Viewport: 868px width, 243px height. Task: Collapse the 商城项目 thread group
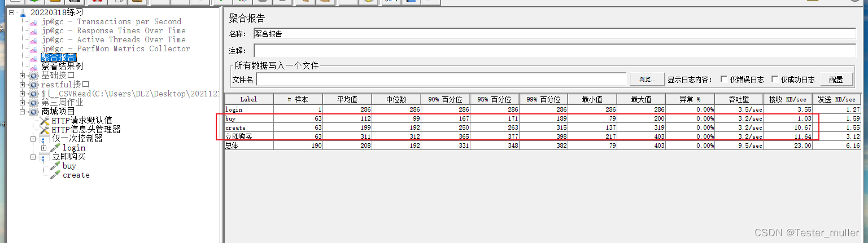23,112
